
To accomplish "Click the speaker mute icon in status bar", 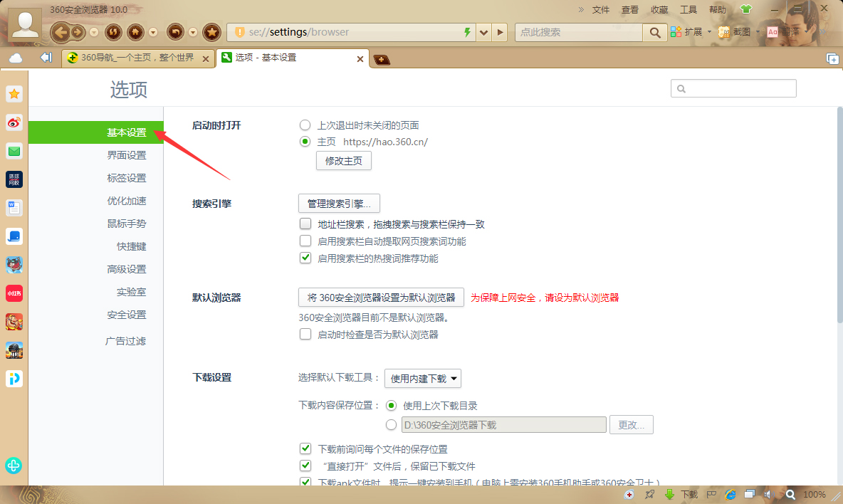I will (769, 494).
